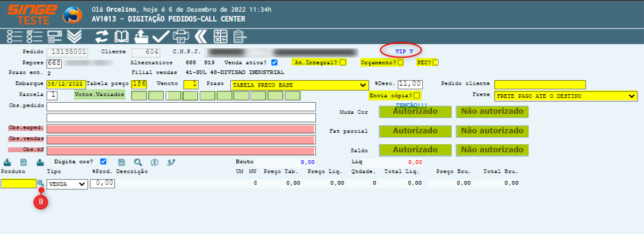Open the Prazo dropdown showing TABELA PRECO BASE
The width and height of the screenshot is (644, 234).
click(x=299, y=84)
